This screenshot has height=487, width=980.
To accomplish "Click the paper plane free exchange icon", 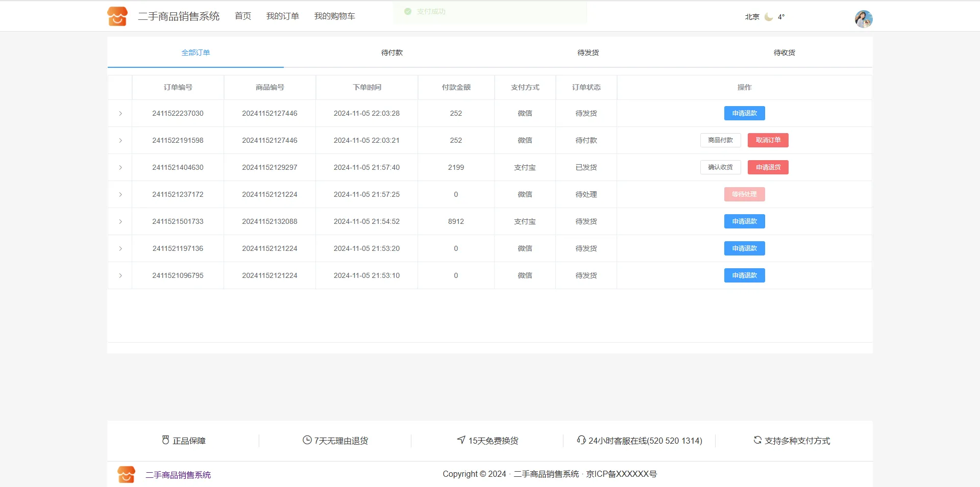I will pos(461,440).
